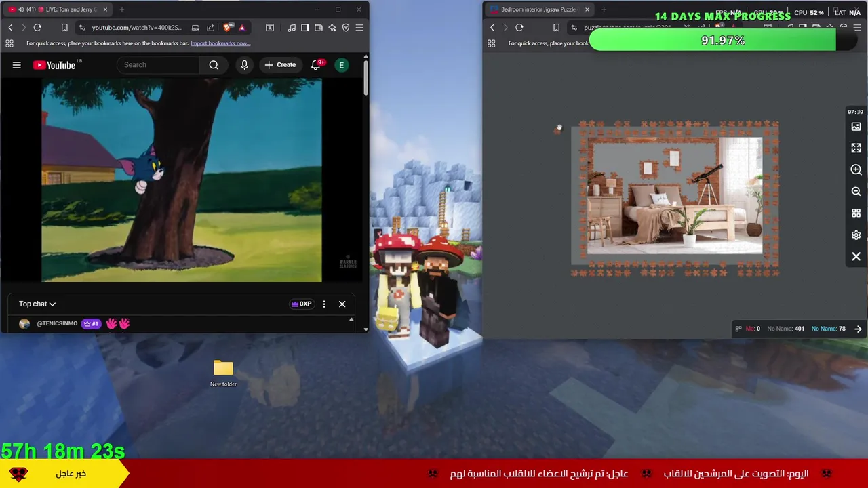Expand the Top chat dropdown

coord(37,304)
